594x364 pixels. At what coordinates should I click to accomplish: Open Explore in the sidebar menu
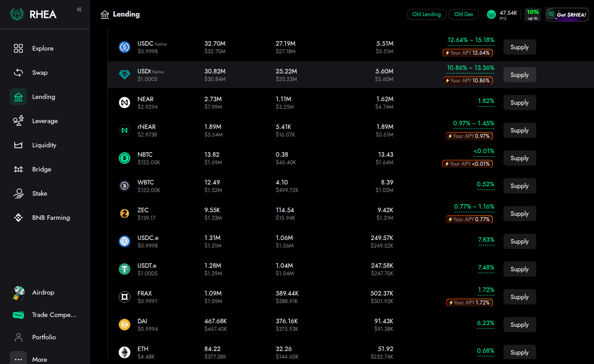pos(43,48)
